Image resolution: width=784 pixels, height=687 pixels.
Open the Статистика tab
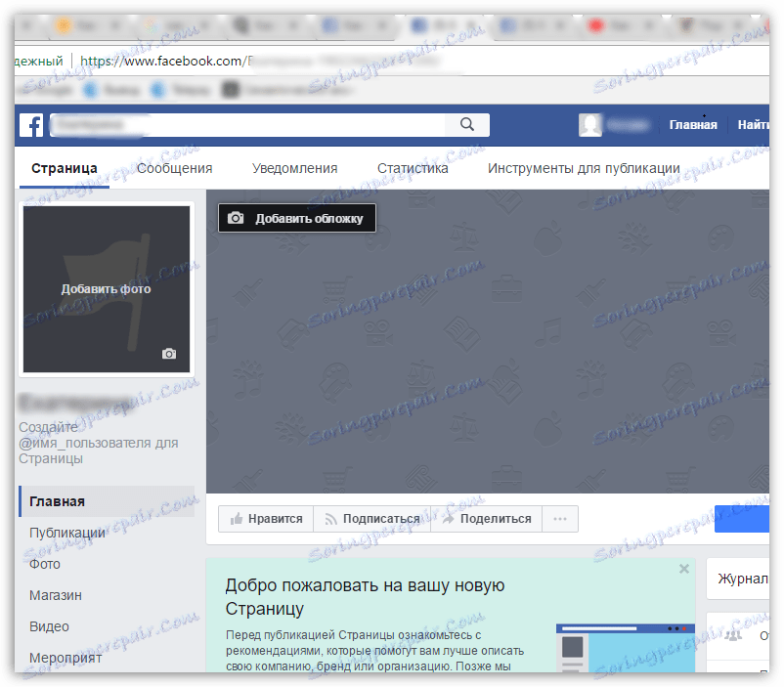tap(413, 168)
